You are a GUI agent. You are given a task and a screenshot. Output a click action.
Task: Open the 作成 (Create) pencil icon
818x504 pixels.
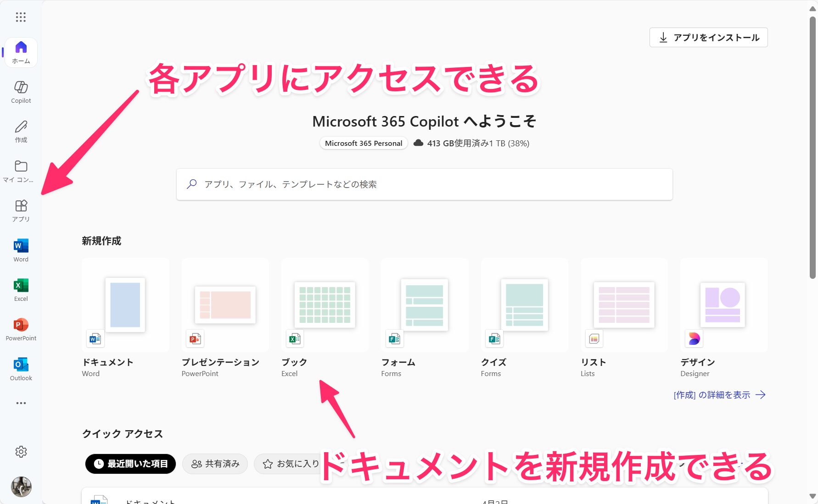point(20,131)
